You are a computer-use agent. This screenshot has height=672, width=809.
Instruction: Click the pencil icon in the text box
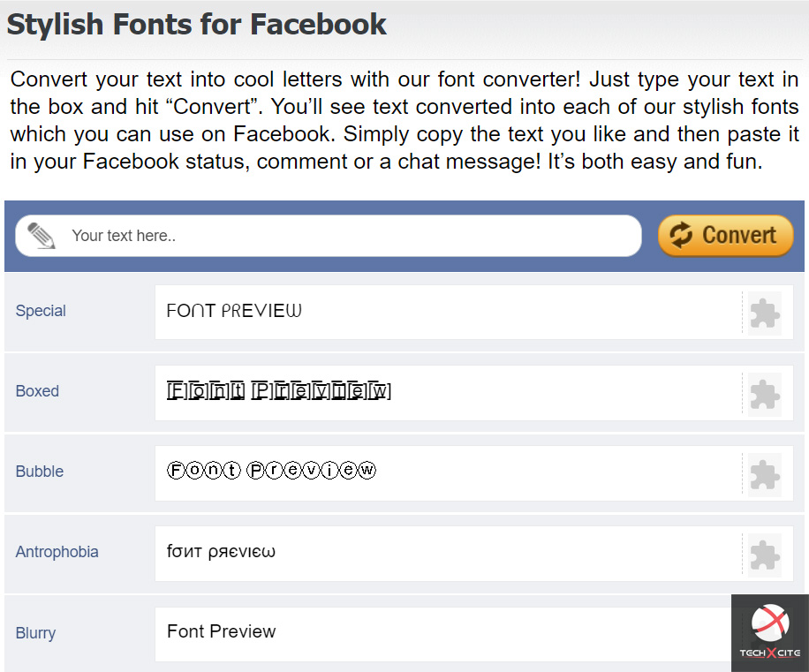pos(42,236)
